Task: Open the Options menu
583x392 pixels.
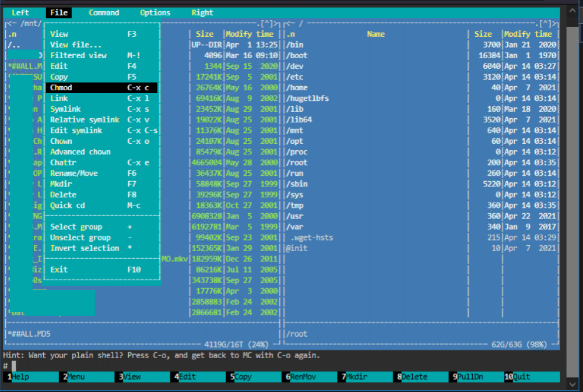Action: pos(155,13)
